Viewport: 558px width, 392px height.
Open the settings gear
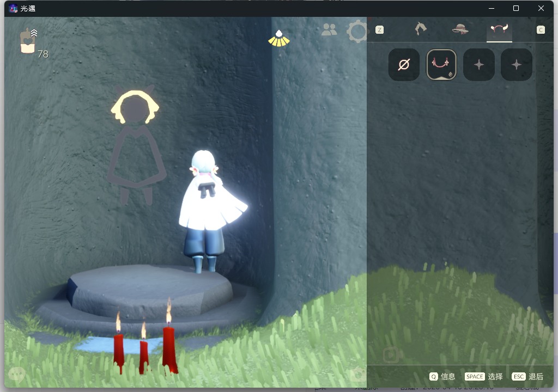point(356,32)
